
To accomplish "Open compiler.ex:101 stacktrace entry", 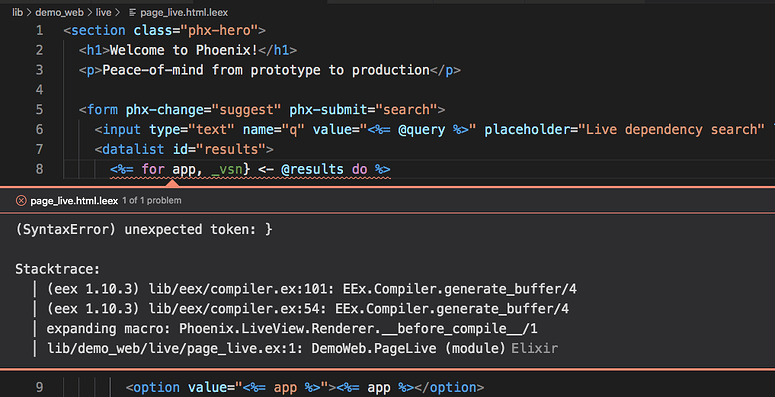I will click(x=312, y=289).
